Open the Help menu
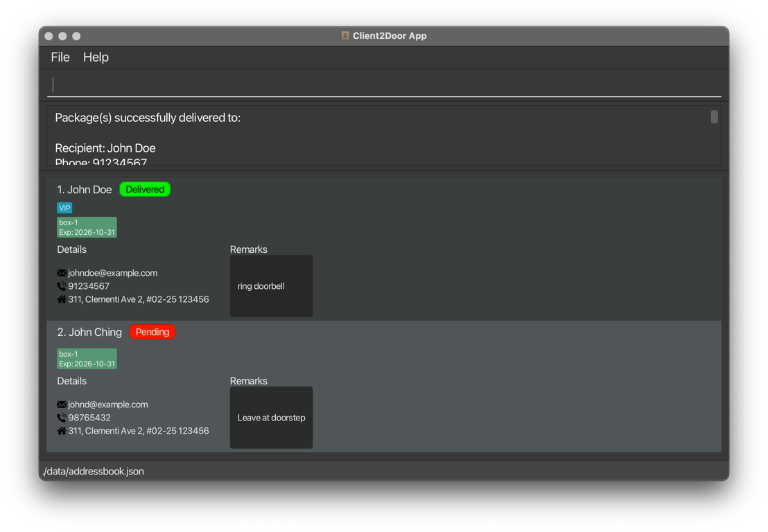The width and height of the screenshot is (768, 532). (x=96, y=57)
